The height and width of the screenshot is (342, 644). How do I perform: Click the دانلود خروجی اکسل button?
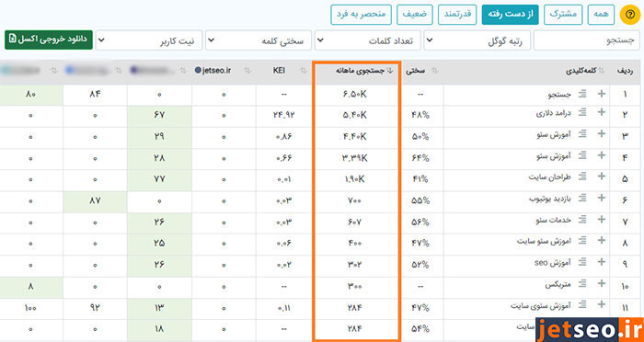[x=49, y=40]
